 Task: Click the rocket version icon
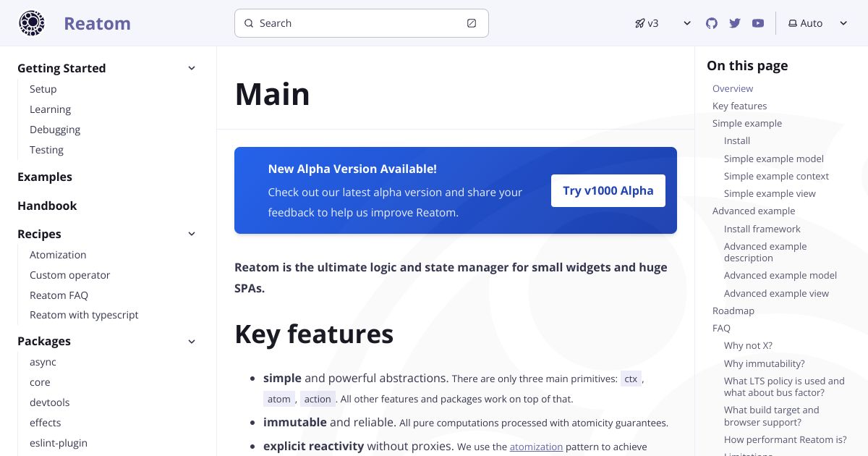click(x=639, y=23)
